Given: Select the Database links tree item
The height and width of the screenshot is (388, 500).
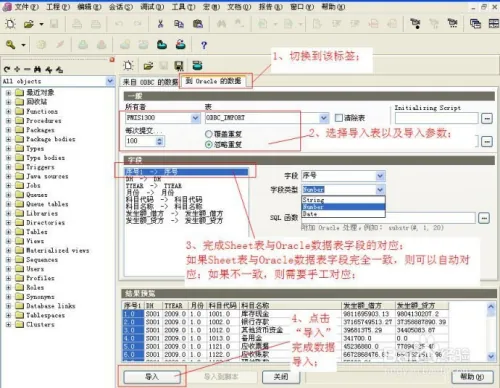Looking at the screenshot, I should point(51,306).
